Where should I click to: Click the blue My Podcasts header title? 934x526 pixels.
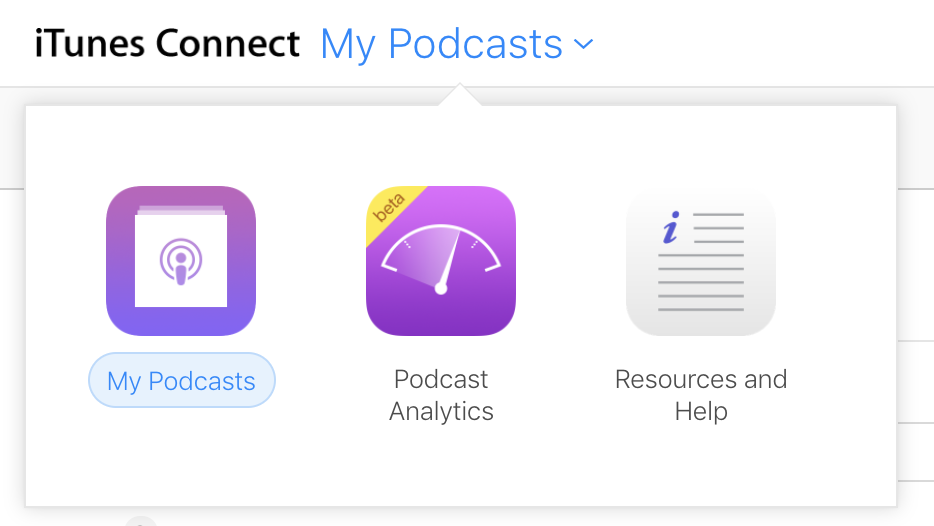442,44
